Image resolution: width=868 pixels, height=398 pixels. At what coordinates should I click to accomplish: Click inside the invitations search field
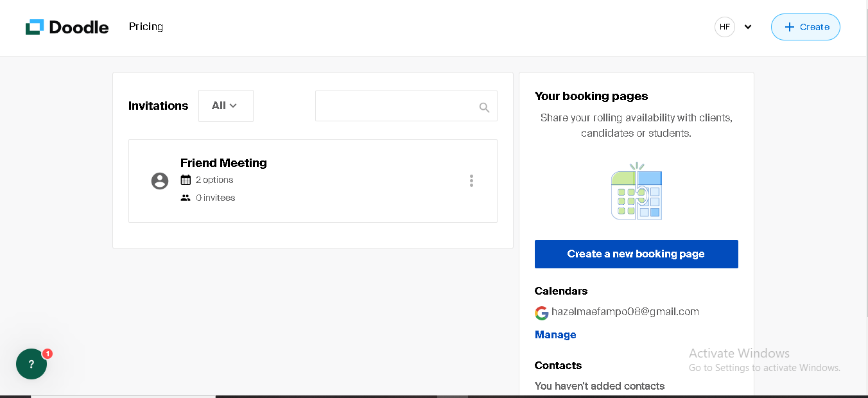point(396,106)
